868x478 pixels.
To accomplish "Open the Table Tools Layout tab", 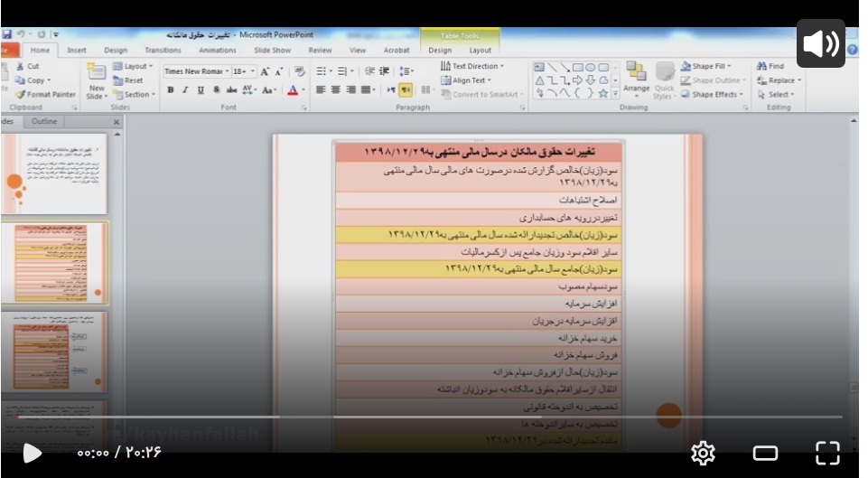I will (x=480, y=50).
